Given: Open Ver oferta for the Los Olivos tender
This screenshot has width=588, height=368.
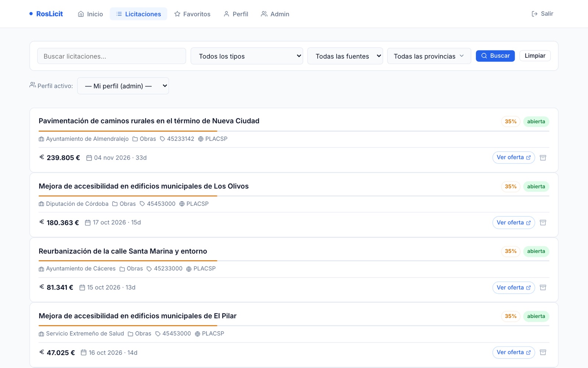Looking at the screenshot, I should click(x=513, y=223).
